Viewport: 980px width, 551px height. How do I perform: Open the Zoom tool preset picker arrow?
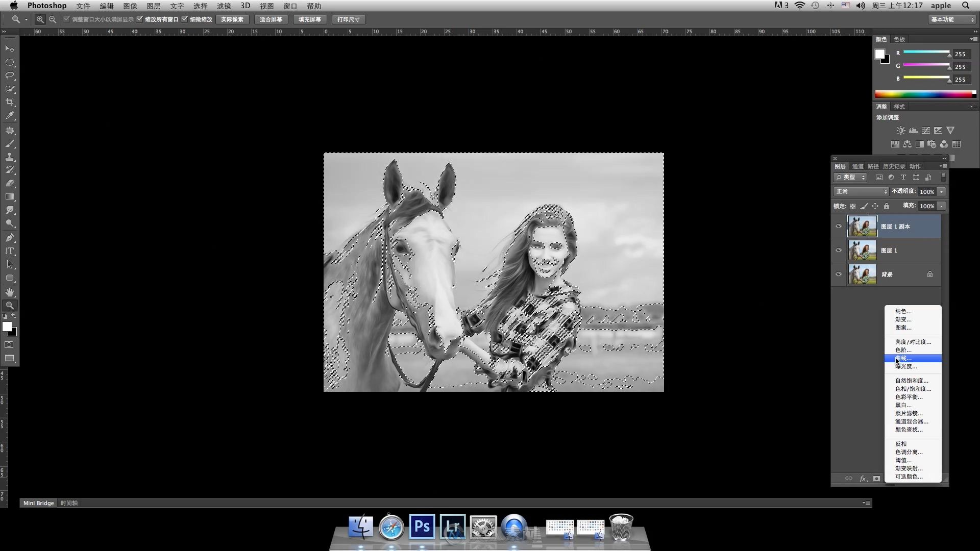click(26, 19)
